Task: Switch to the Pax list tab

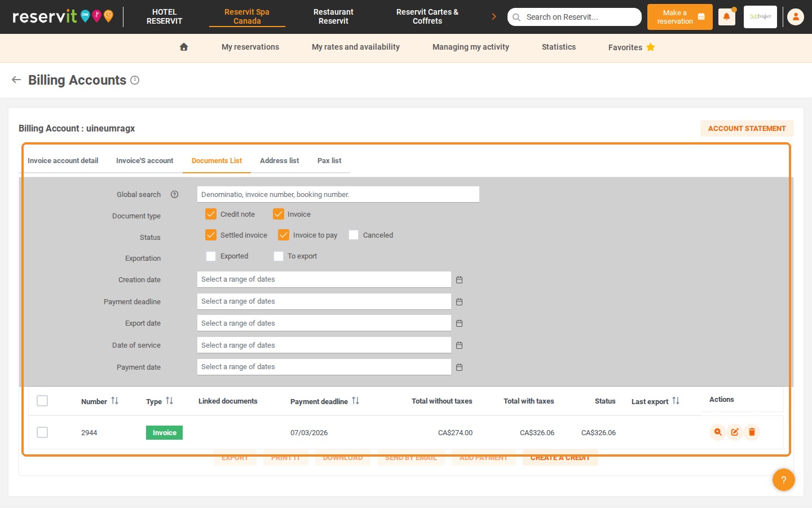Action: pyautogui.click(x=329, y=161)
